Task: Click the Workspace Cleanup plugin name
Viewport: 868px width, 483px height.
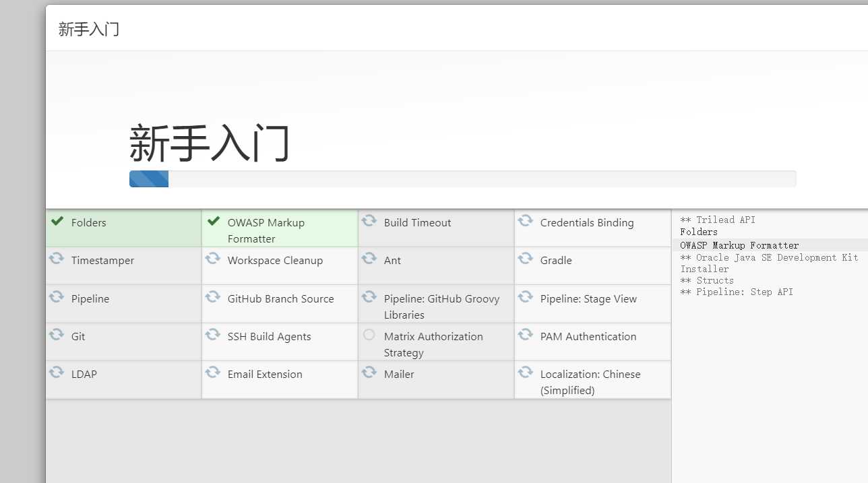Action: click(275, 261)
